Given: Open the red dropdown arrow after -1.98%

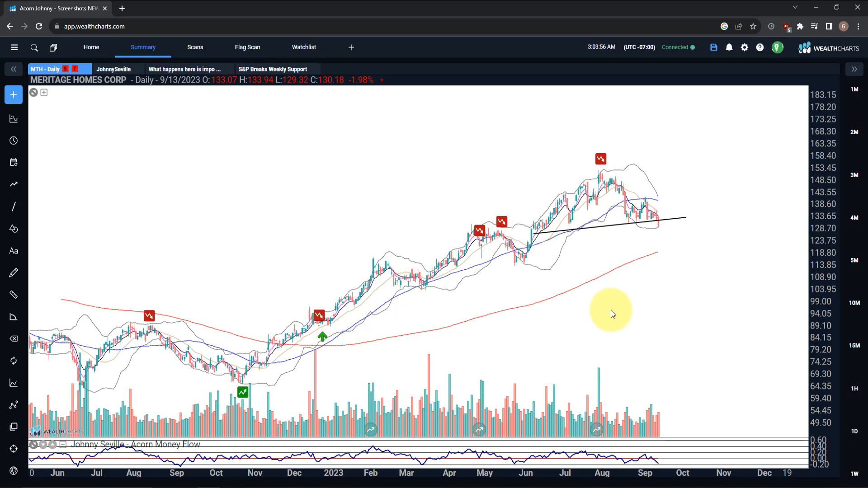Looking at the screenshot, I should [382, 80].
